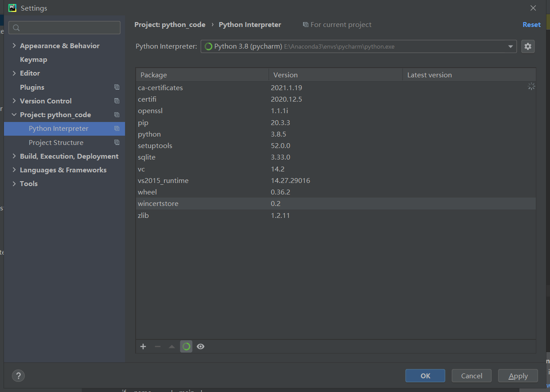Open interpreter gear settings menu
550x392 pixels.
click(x=528, y=46)
